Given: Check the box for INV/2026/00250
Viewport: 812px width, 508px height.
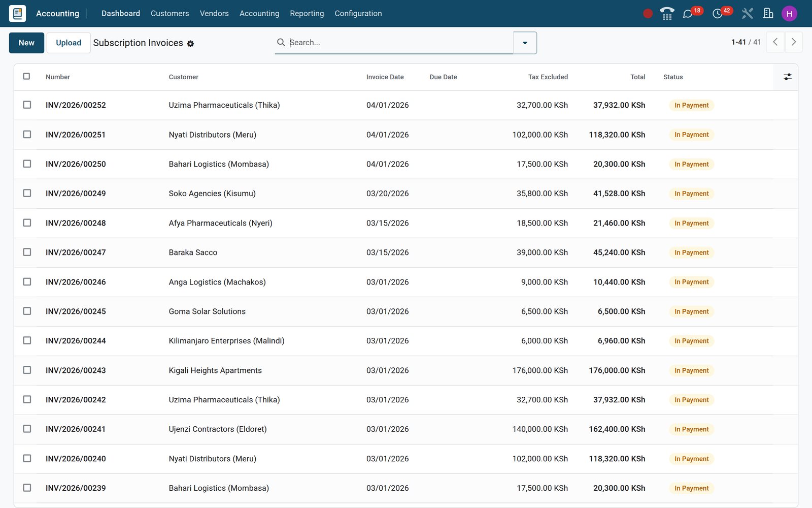Looking at the screenshot, I should pos(27,164).
